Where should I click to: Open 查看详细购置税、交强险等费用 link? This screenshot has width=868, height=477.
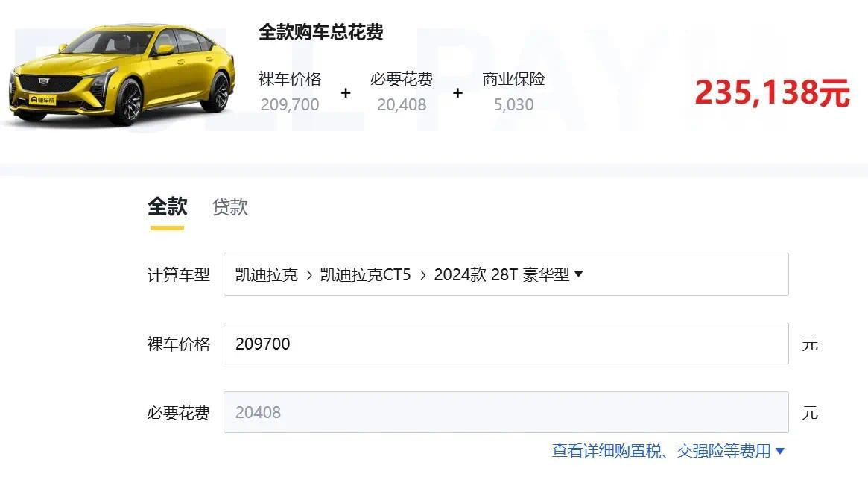click(x=661, y=451)
